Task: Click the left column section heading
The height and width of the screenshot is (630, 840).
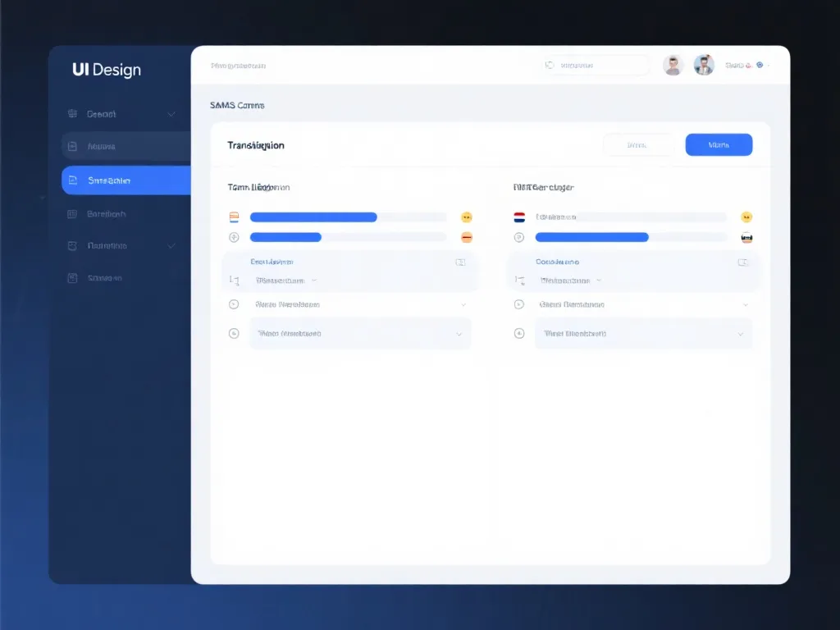Action: pos(258,187)
